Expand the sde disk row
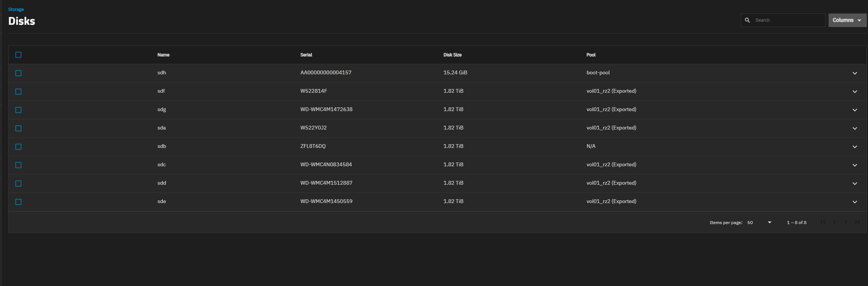Screen dimensions: 868x286 (854, 202)
